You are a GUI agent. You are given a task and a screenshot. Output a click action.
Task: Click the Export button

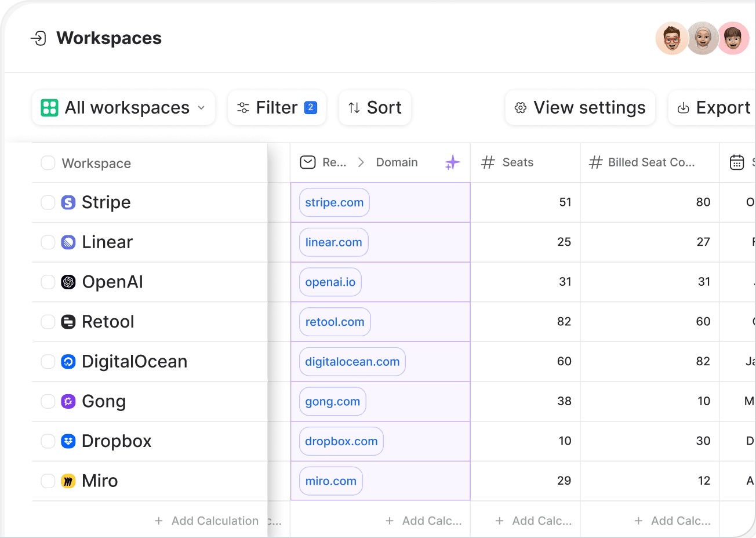point(713,108)
